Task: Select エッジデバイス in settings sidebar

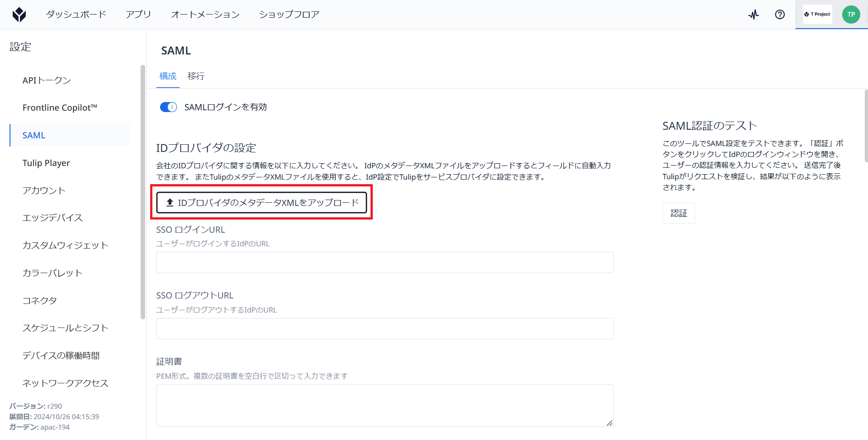Action: 69,218
